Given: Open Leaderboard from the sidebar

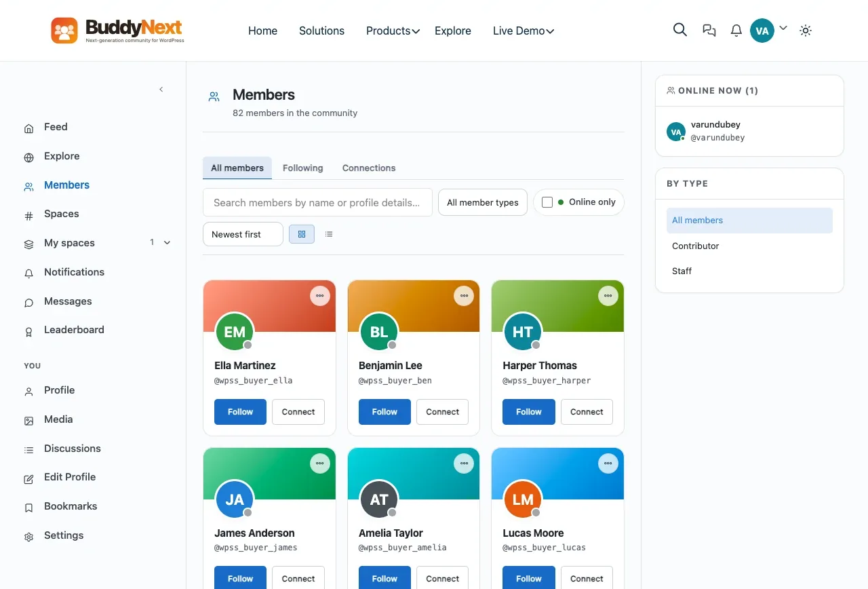Looking at the screenshot, I should point(74,330).
